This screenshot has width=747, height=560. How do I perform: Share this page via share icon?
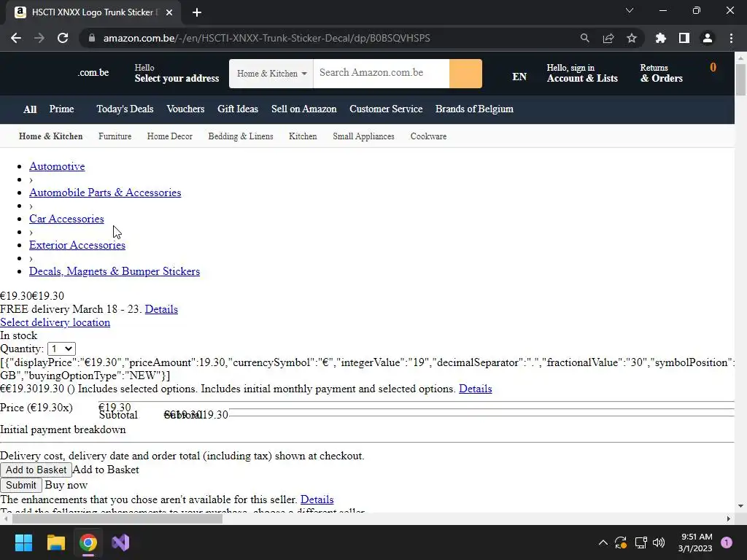608,38
